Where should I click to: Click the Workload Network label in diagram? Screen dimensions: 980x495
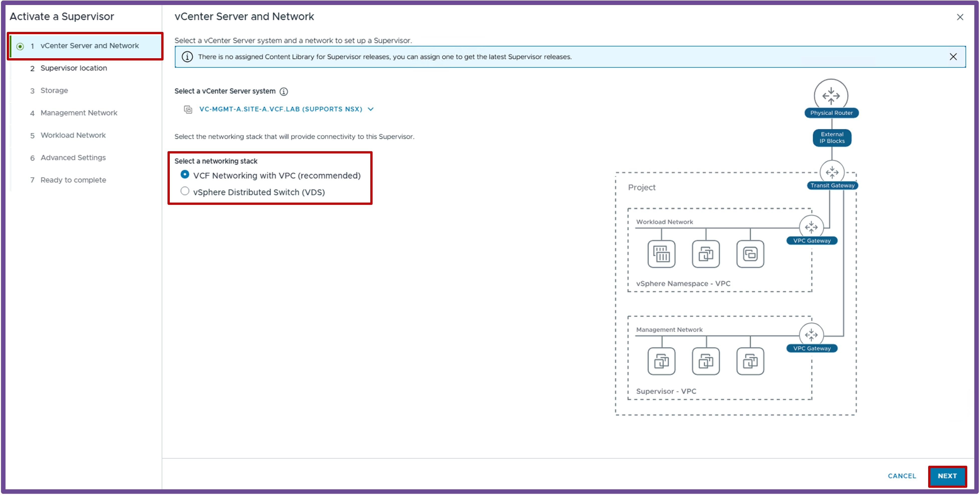[x=665, y=222]
